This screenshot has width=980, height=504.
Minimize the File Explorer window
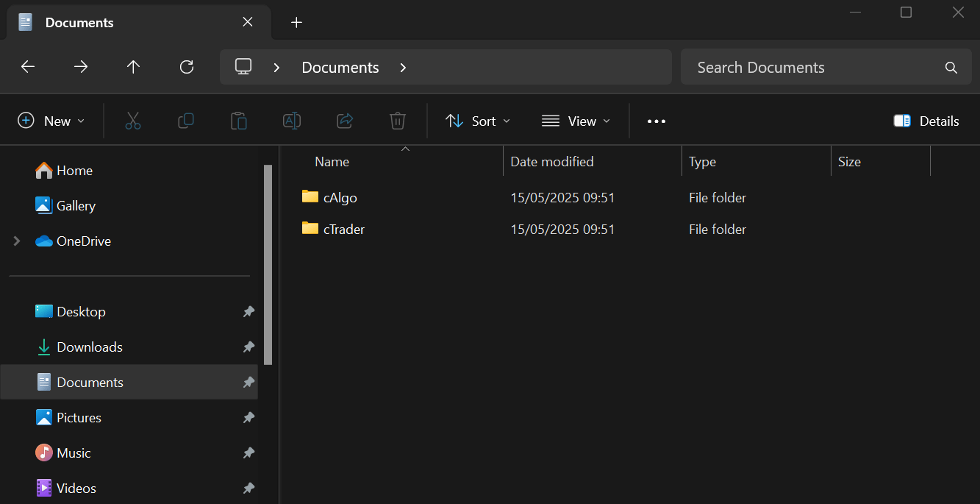[855, 13]
